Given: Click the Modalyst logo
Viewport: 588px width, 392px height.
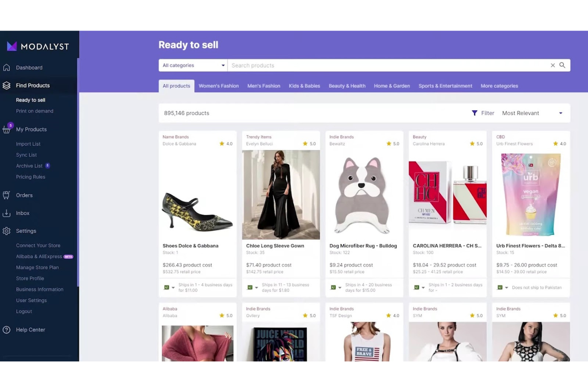Looking at the screenshot, I should coord(38,46).
